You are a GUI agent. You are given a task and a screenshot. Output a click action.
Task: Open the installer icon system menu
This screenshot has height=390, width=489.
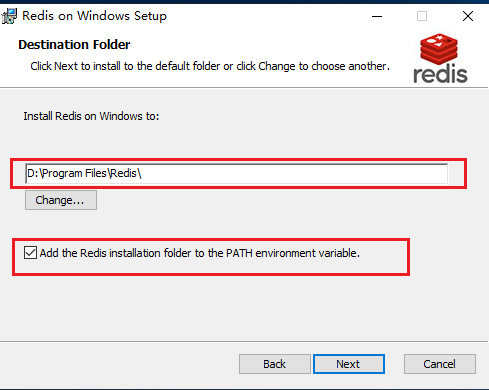pyautogui.click(x=9, y=16)
